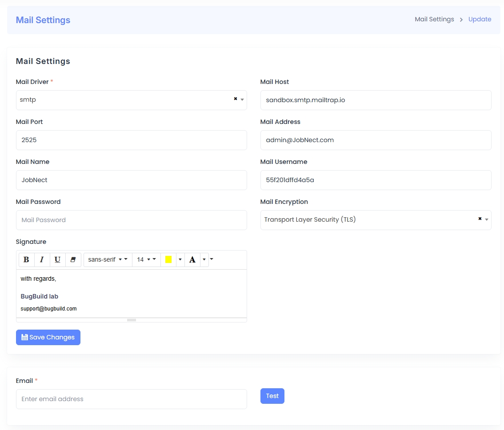504x430 pixels.
Task: Open the more formatting options chevron
Action: [x=211, y=259]
